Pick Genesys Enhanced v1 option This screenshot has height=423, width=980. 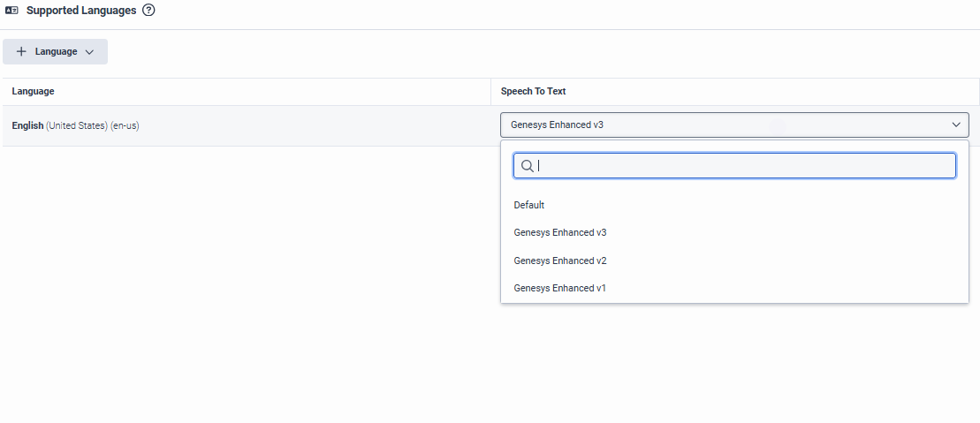click(560, 288)
